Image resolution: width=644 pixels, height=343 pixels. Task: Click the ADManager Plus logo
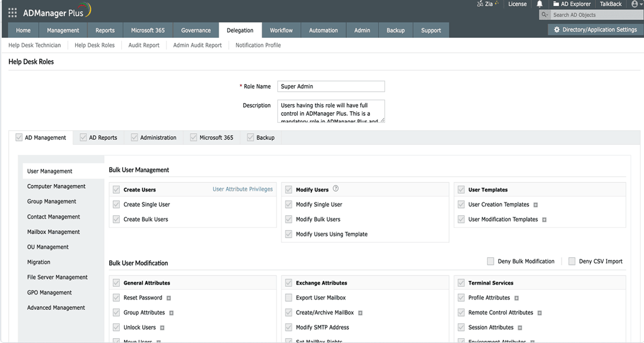click(57, 11)
